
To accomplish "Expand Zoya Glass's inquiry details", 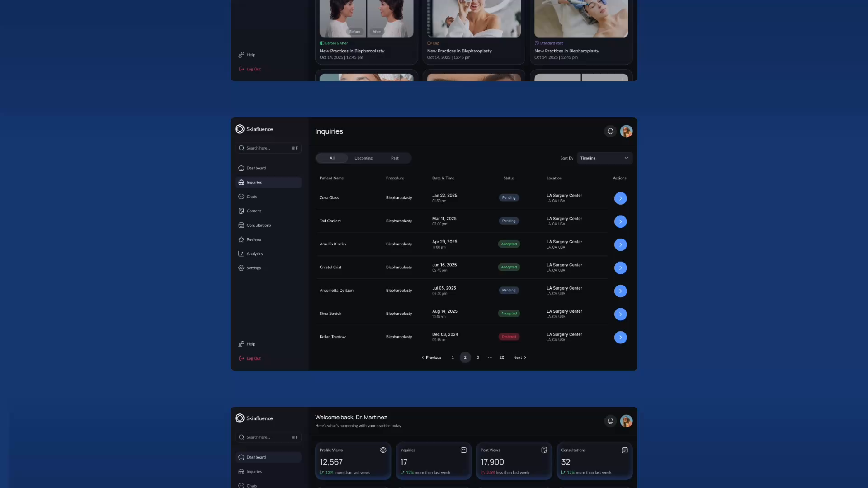I will (x=620, y=198).
